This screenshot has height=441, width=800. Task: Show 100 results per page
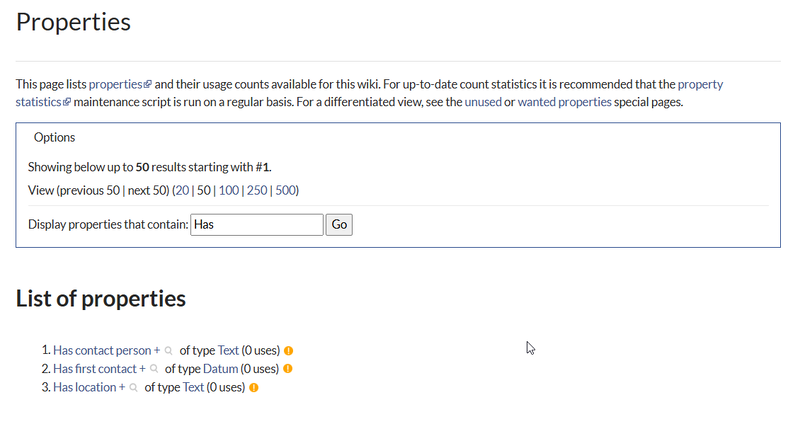point(229,190)
